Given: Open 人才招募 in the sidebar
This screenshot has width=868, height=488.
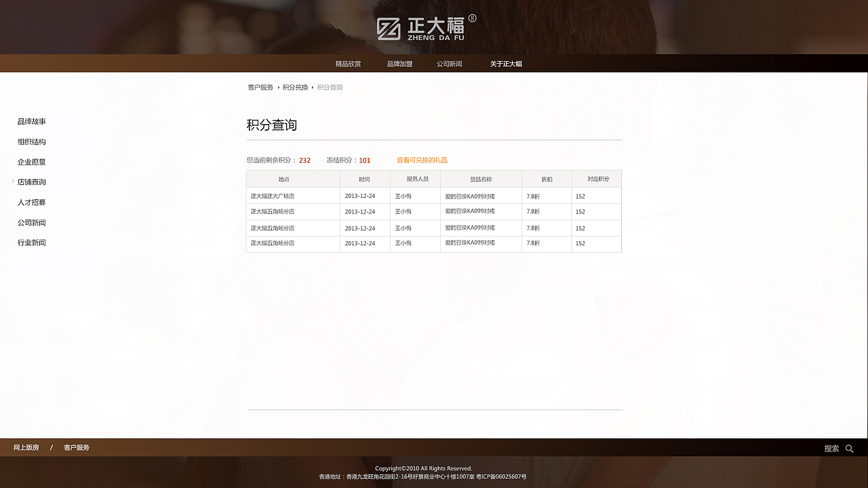Looking at the screenshot, I should click(31, 202).
